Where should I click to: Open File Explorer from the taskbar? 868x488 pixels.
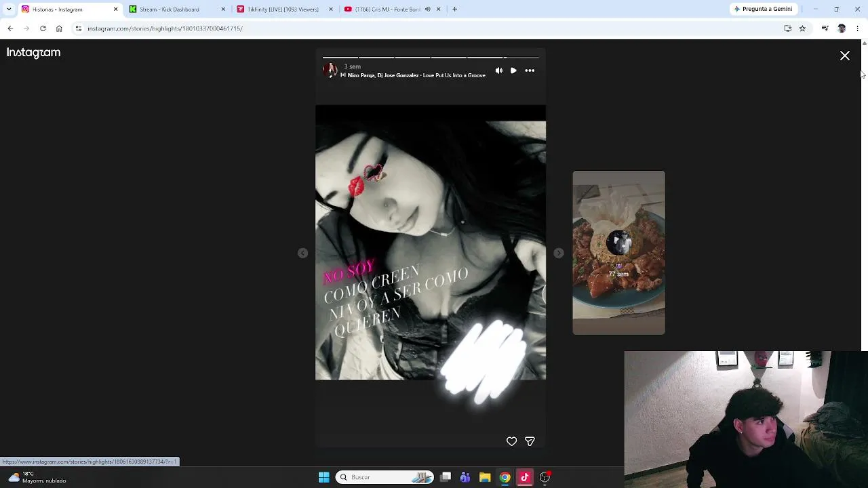pos(485,477)
